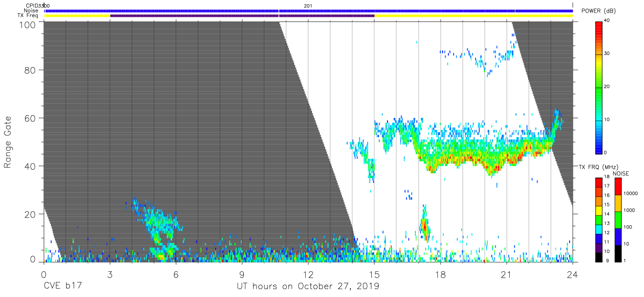Click the UT hours axis tick 15
This screenshot has height=297, width=644.
(x=374, y=274)
